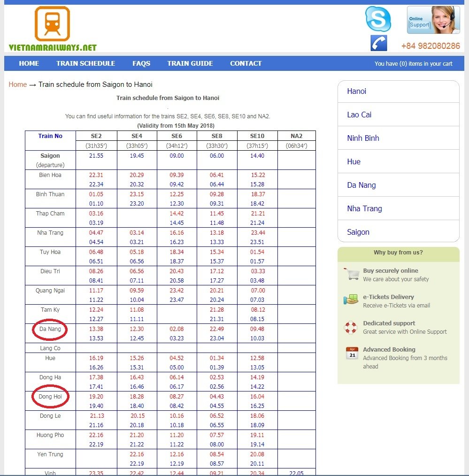The height and width of the screenshot is (476, 469).
Task: Click the Vietnamrailways.net train logo
Action: [53, 29]
